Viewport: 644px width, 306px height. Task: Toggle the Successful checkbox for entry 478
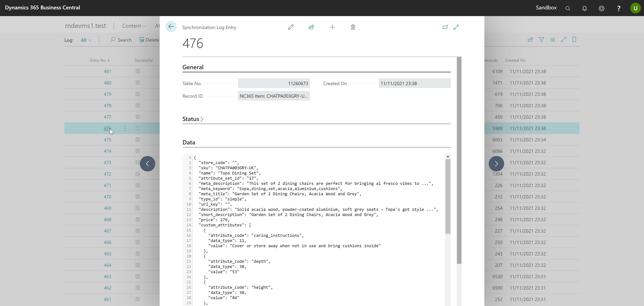(138, 105)
